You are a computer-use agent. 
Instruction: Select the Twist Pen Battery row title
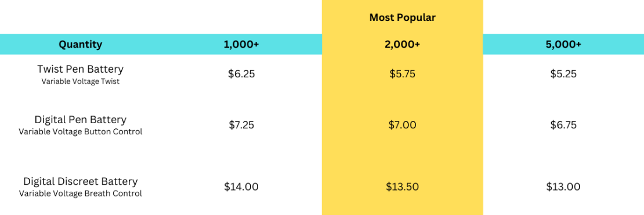tap(81, 69)
